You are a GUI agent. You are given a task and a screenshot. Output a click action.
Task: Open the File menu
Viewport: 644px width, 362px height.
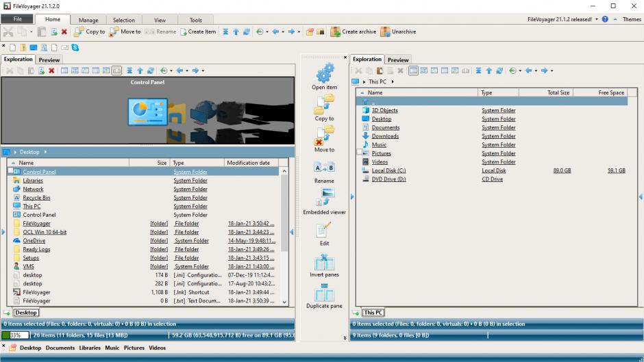tap(17, 19)
